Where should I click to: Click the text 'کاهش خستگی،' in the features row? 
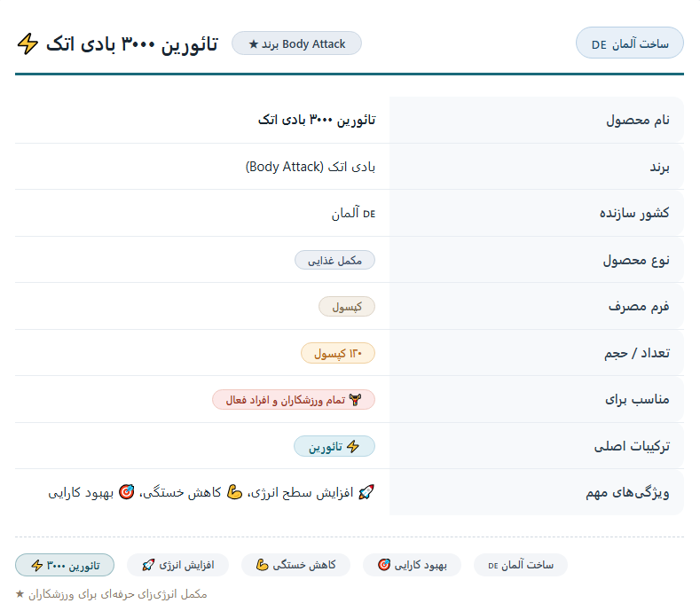[x=180, y=492]
